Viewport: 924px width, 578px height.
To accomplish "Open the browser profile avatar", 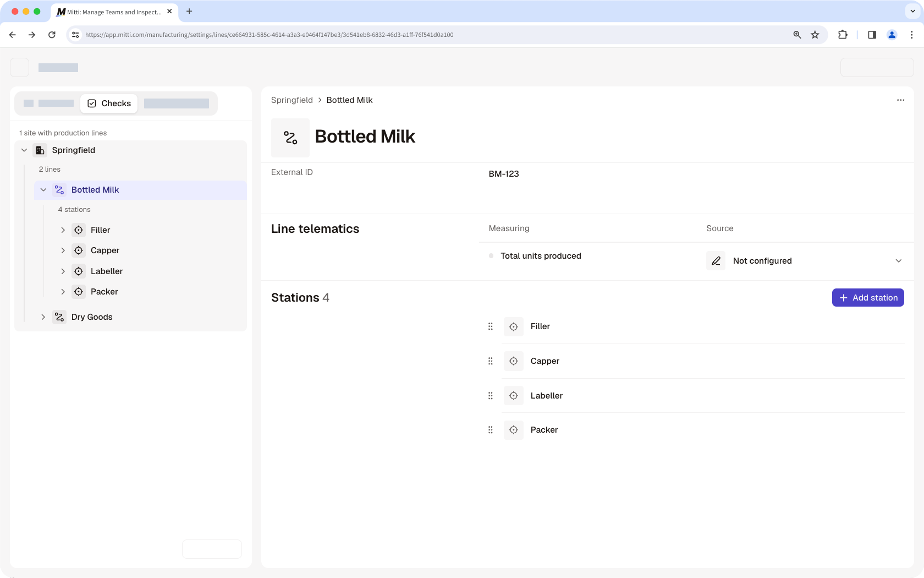I will pos(892,35).
